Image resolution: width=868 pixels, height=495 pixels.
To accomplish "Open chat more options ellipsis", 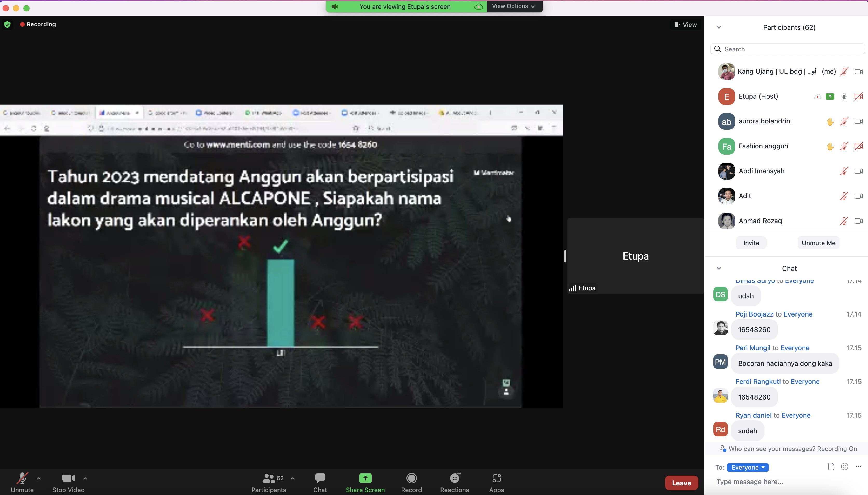I will [858, 467].
